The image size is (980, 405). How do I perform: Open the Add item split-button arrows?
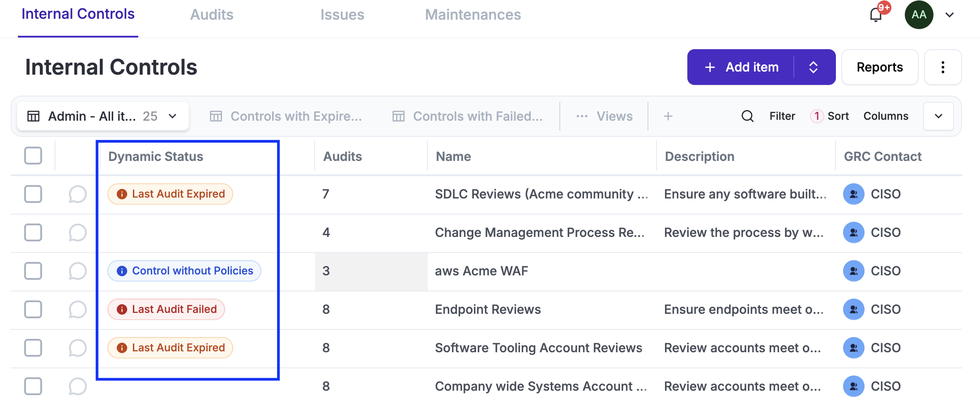point(814,67)
